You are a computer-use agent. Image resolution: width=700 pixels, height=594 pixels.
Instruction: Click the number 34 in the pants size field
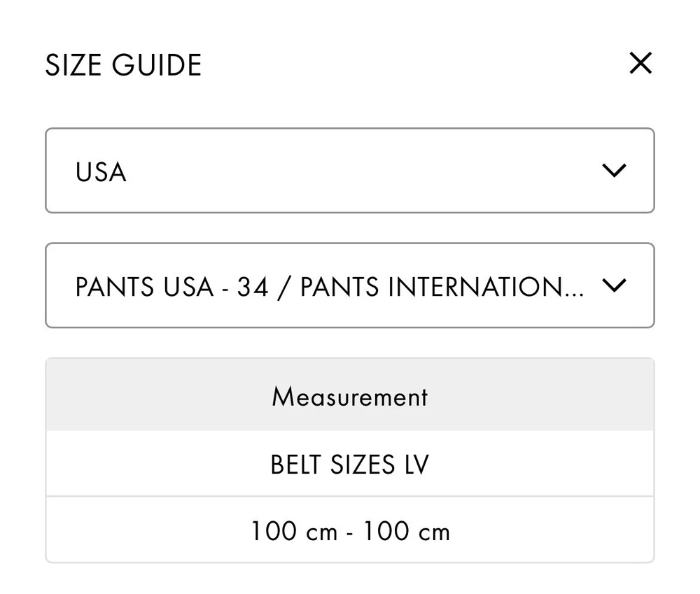click(x=252, y=287)
